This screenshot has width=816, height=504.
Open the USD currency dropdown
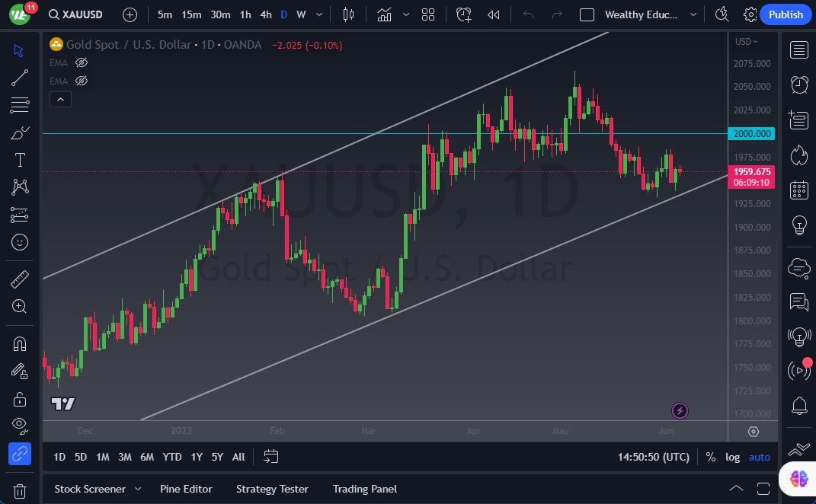[746, 42]
